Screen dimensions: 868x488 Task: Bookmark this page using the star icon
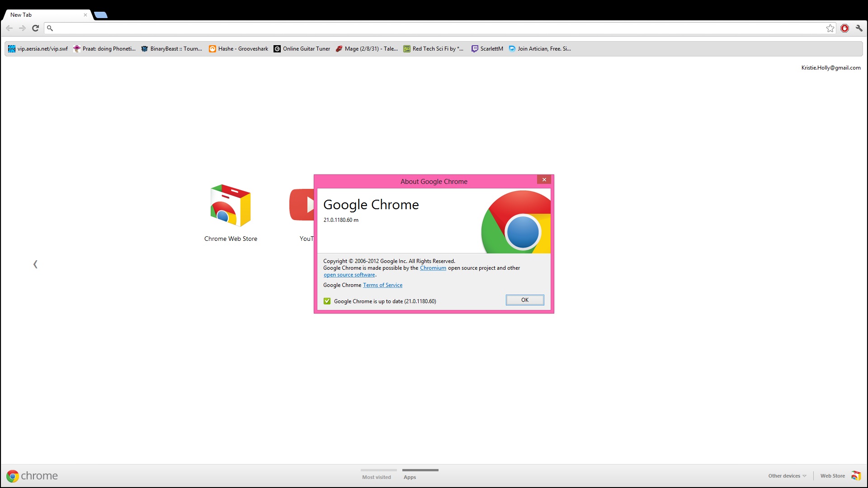point(830,28)
